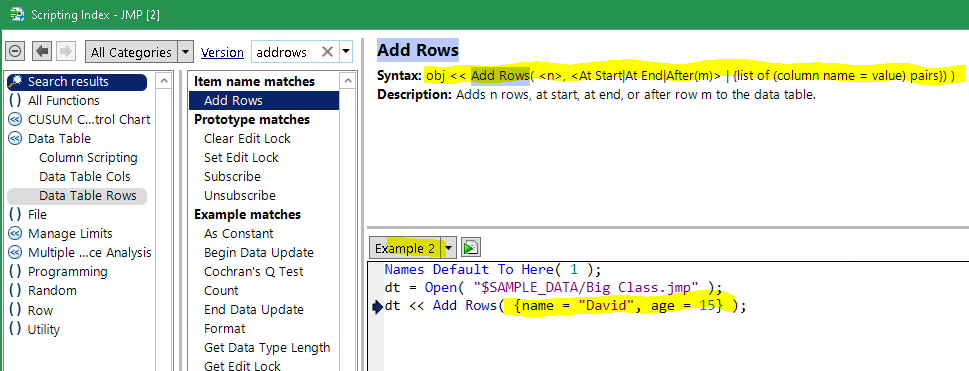Select the Manage Limits category
Viewport: 969px width, 371px height.
(x=70, y=234)
